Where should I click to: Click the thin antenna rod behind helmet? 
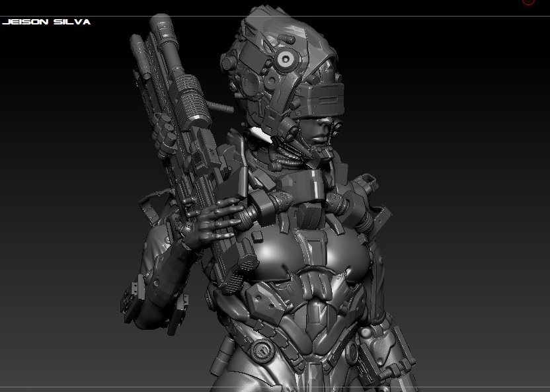pos(219,106)
